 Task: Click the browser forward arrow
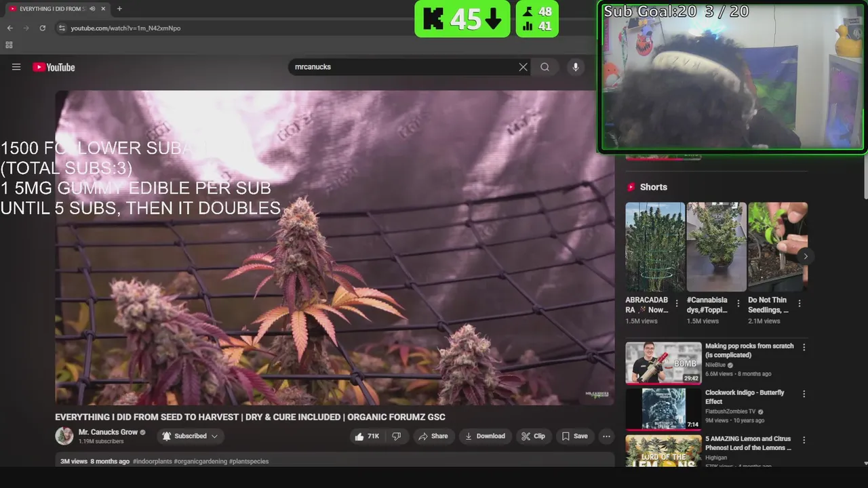click(26, 28)
